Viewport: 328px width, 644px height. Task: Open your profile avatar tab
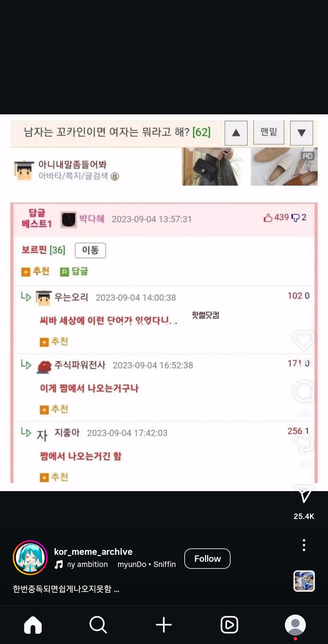[295, 625]
